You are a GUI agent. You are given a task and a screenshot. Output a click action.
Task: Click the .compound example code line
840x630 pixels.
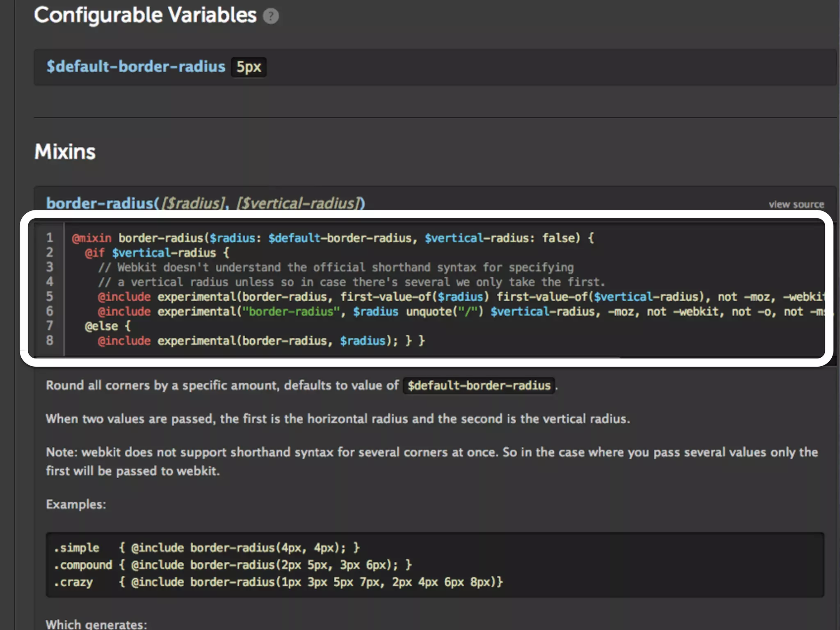click(233, 565)
